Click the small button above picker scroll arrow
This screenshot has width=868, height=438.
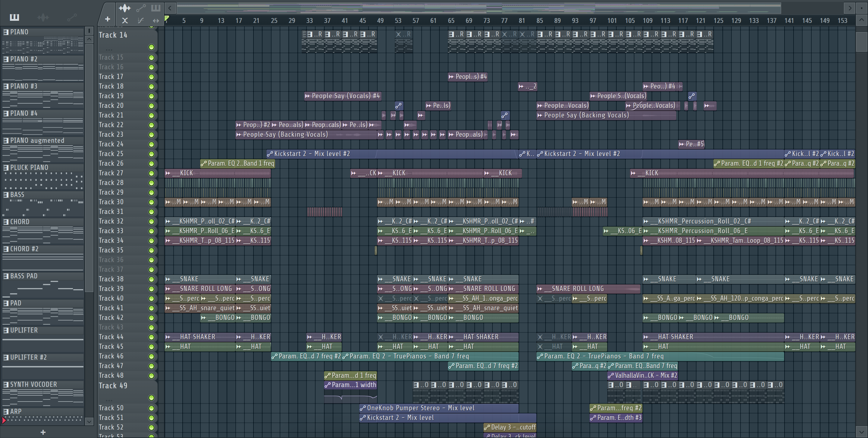[x=89, y=31]
